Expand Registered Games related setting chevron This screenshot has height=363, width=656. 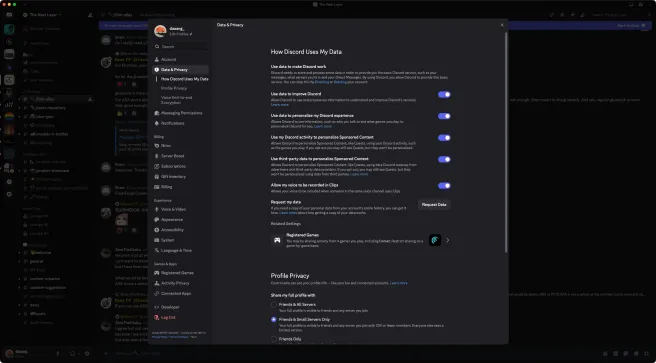click(x=448, y=240)
